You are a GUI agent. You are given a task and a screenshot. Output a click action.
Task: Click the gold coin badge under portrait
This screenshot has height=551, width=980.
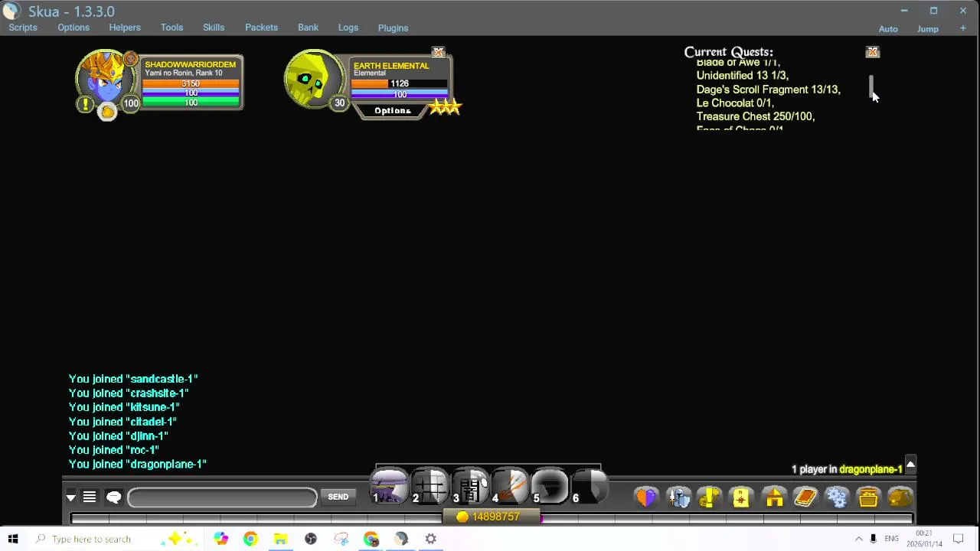pyautogui.click(x=107, y=112)
